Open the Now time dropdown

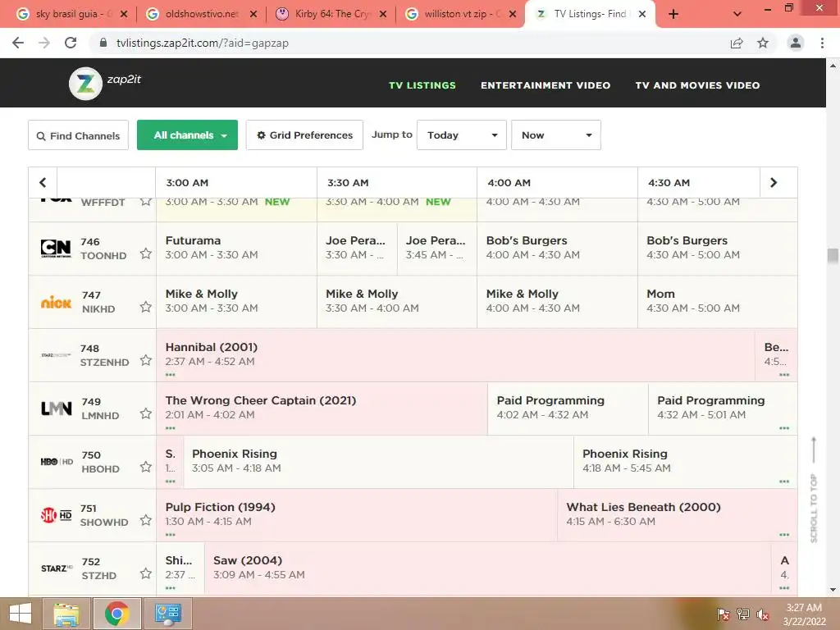tap(556, 135)
